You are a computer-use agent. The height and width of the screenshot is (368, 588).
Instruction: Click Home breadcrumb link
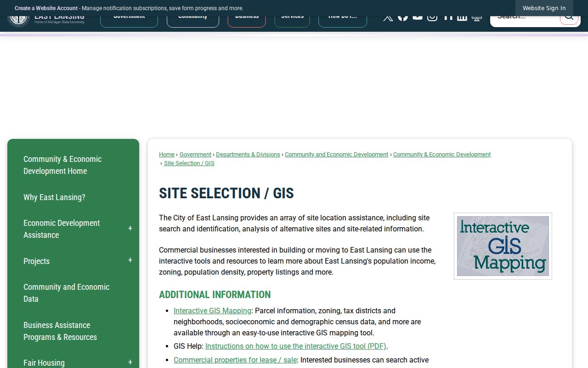pos(167,155)
